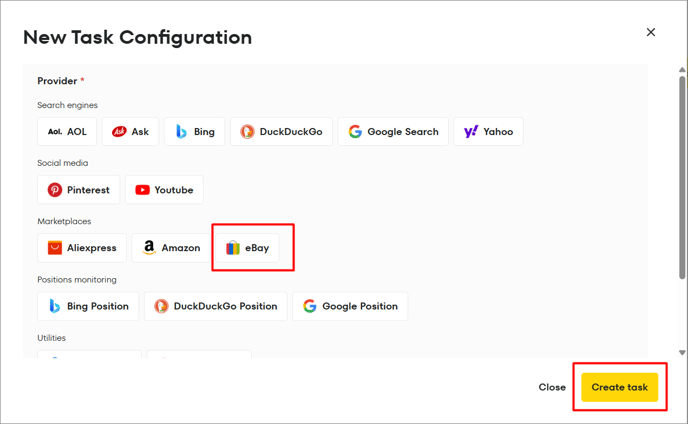
Task: Choose Google Position monitoring
Action: [x=350, y=306]
